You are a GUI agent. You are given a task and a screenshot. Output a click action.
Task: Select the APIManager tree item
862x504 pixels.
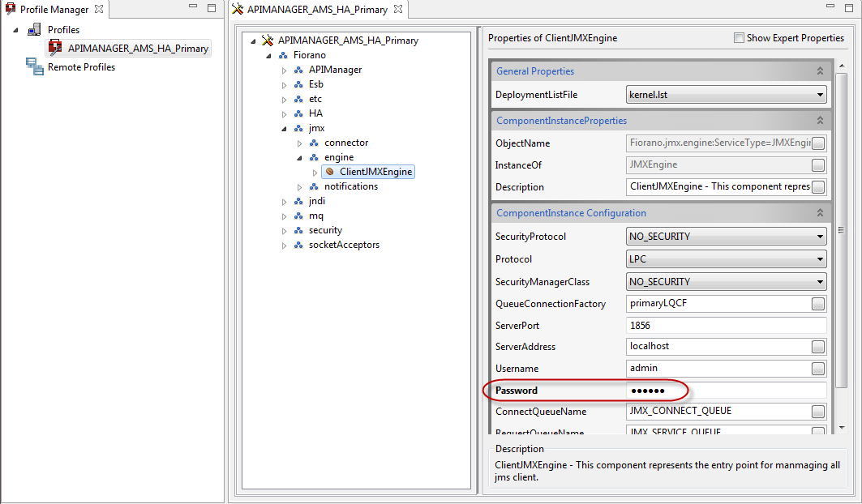coord(336,70)
